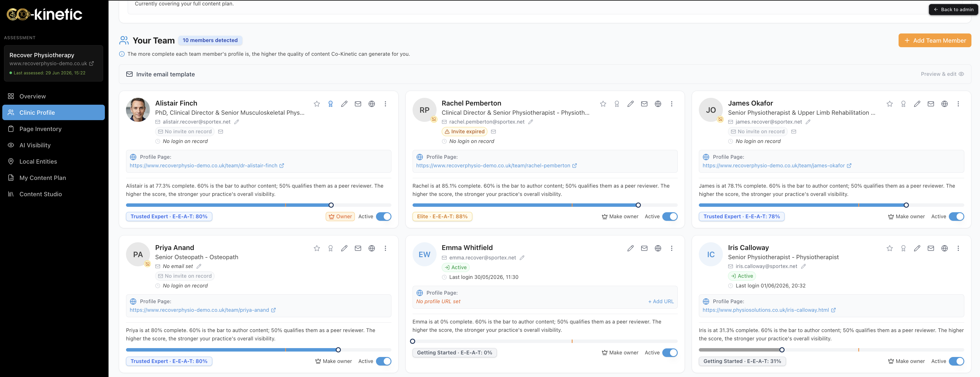This screenshot has width=980, height=377.
Task: Edit Priya Anand's profile with pencil
Action: pyautogui.click(x=344, y=248)
